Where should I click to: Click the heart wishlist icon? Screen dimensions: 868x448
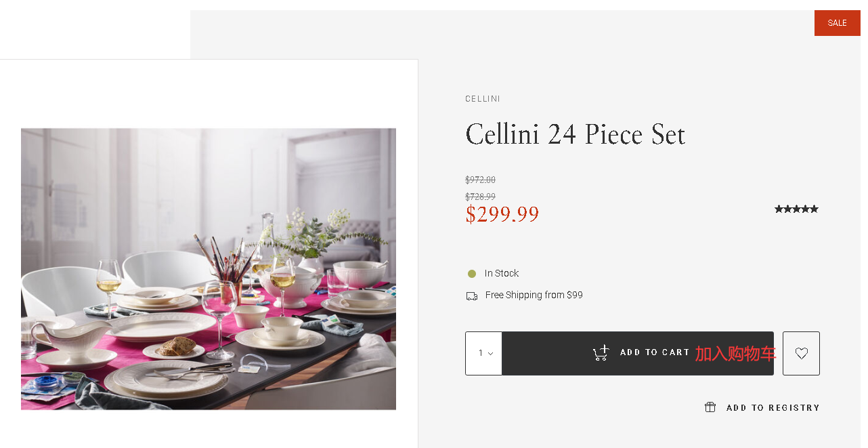pos(801,353)
